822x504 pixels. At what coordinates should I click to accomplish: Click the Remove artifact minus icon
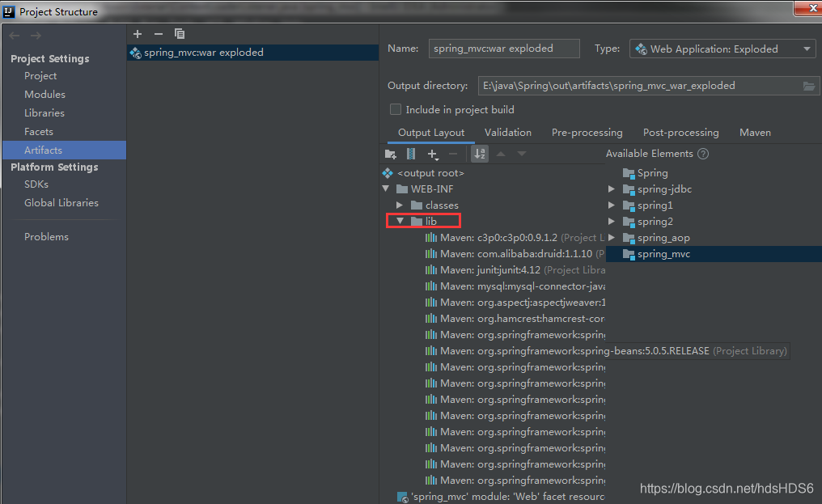[x=158, y=33]
